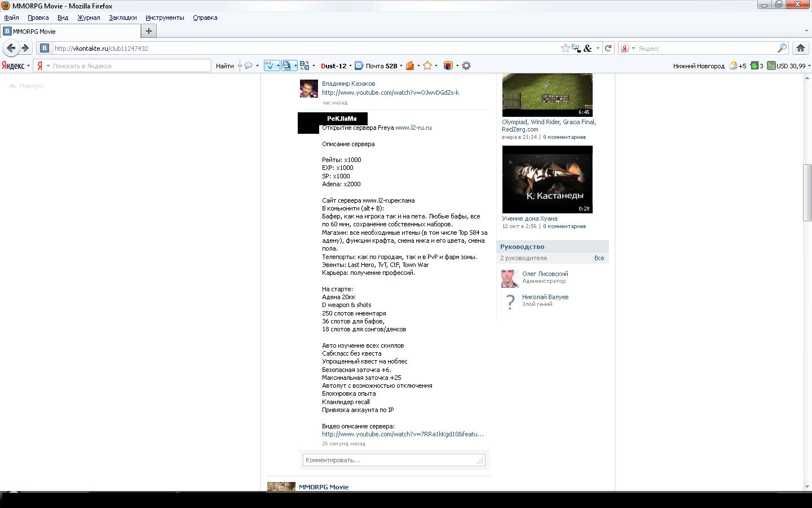Open the list all tabs dropdown arrow
The image size is (812, 508).
[x=807, y=31]
